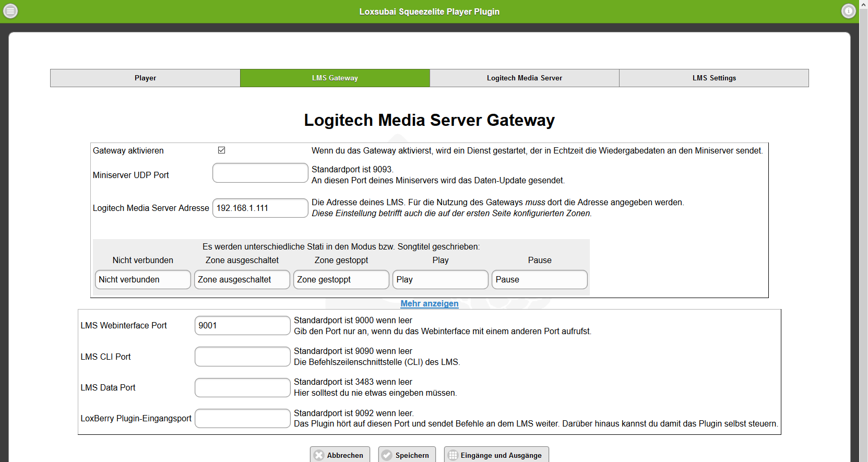Click the Loxsubai Squeezelite Player Plugin title
The height and width of the screenshot is (462, 868).
click(430, 11)
